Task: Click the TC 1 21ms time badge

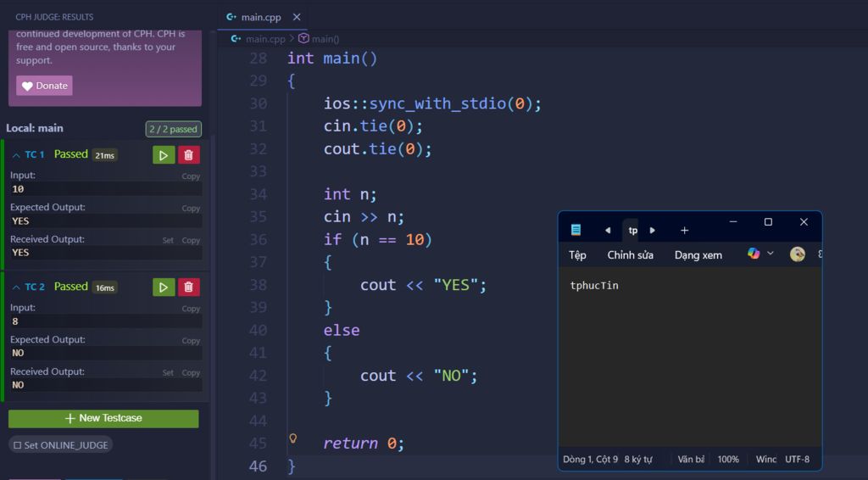Action: coord(104,155)
